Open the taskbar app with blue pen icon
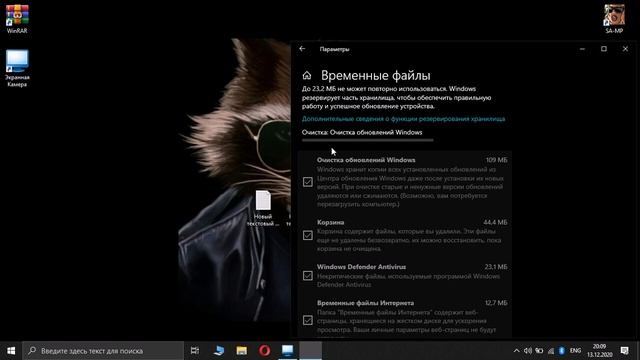 [x=219, y=351]
